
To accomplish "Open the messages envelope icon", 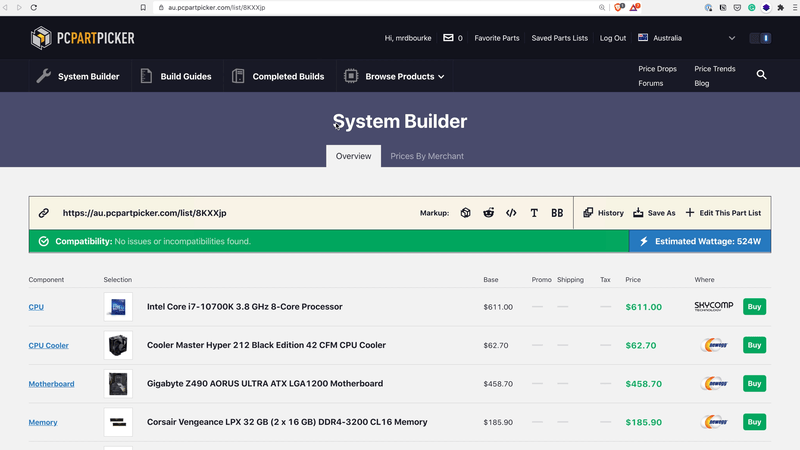I will coord(448,38).
